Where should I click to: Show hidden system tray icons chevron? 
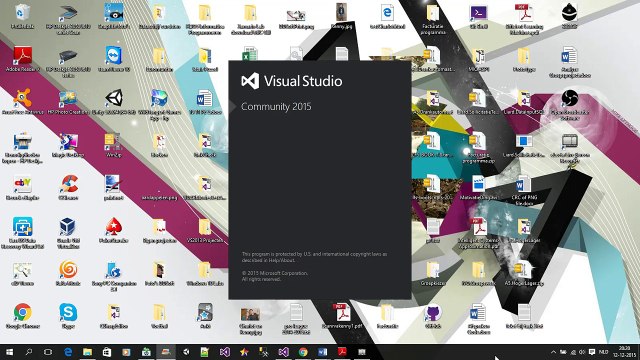click(553, 352)
